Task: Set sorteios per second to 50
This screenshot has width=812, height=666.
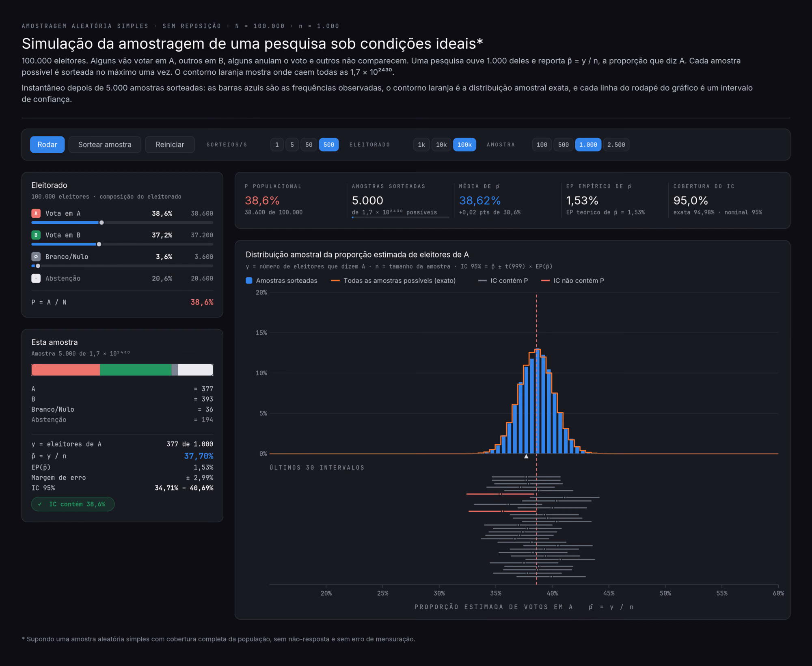Action: pos(309,145)
